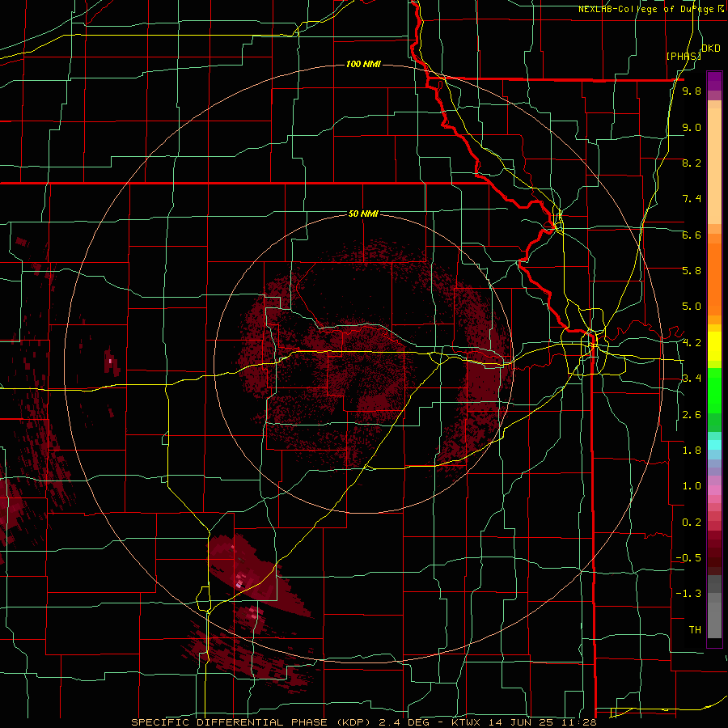Pick the dark orange segment of the color bar
The image size is (728, 728).
[x=714, y=280]
